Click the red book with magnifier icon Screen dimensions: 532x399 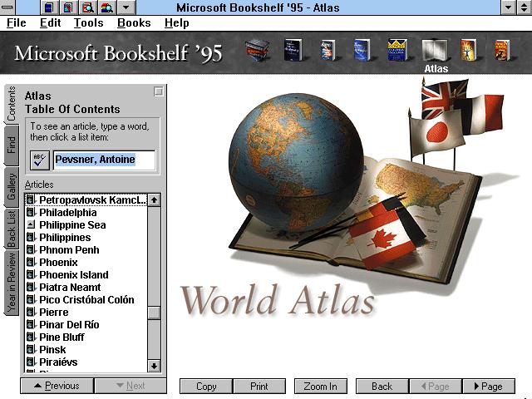pos(88,7)
